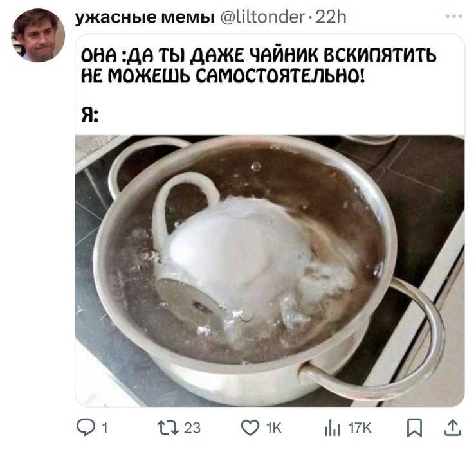Share the tweet via upload arrow icon
The width and height of the screenshot is (476, 452).
click(453, 428)
